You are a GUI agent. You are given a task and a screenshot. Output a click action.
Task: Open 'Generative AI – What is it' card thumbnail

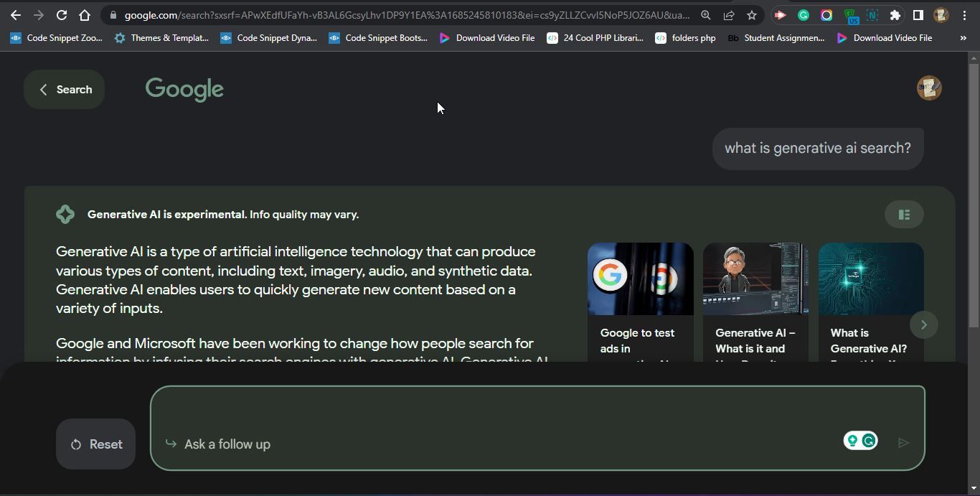tap(756, 279)
